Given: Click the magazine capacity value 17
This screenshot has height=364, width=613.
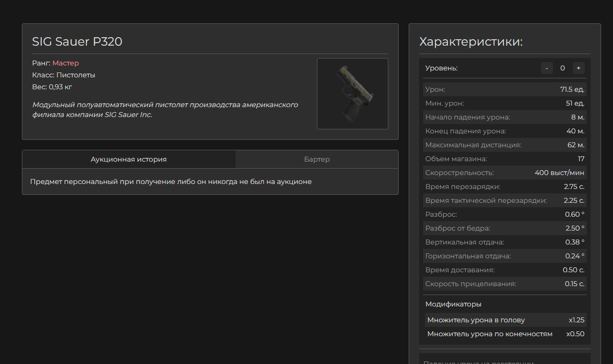Looking at the screenshot, I should tap(581, 159).
